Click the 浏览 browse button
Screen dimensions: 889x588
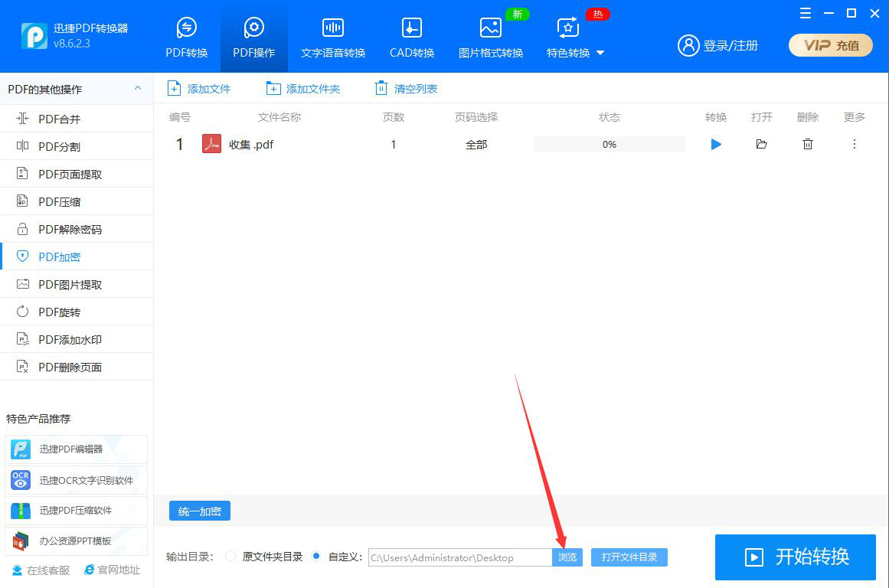point(567,557)
